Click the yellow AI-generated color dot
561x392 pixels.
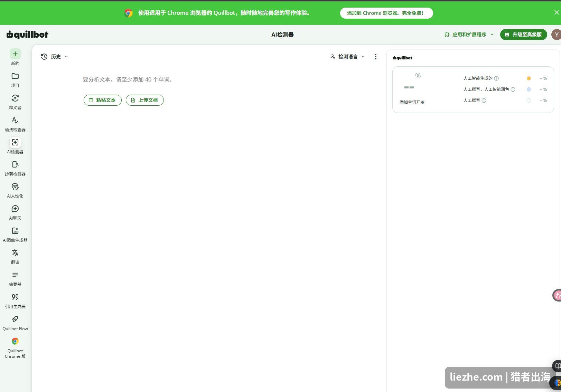(529, 78)
